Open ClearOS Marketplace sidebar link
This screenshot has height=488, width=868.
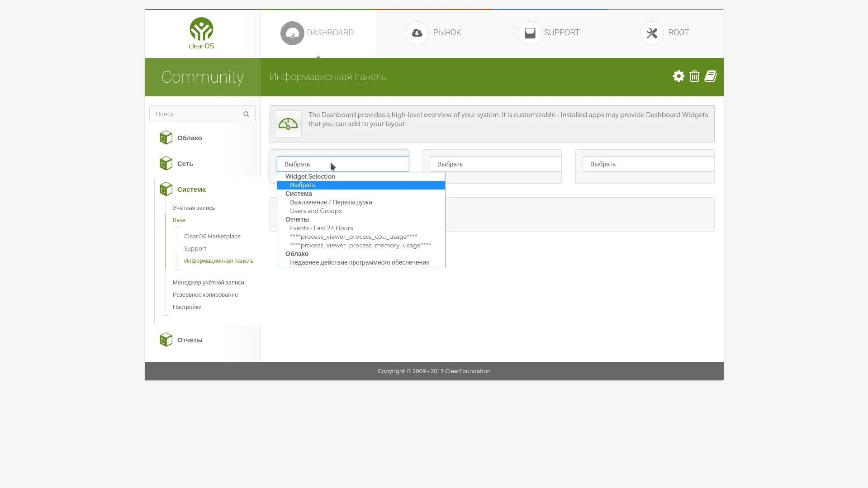(x=212, y=237)
